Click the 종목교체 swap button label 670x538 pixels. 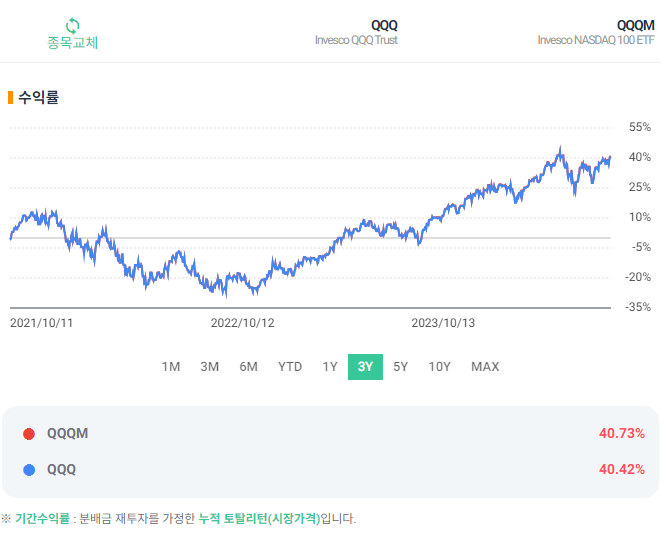click(x=73, y=43)
